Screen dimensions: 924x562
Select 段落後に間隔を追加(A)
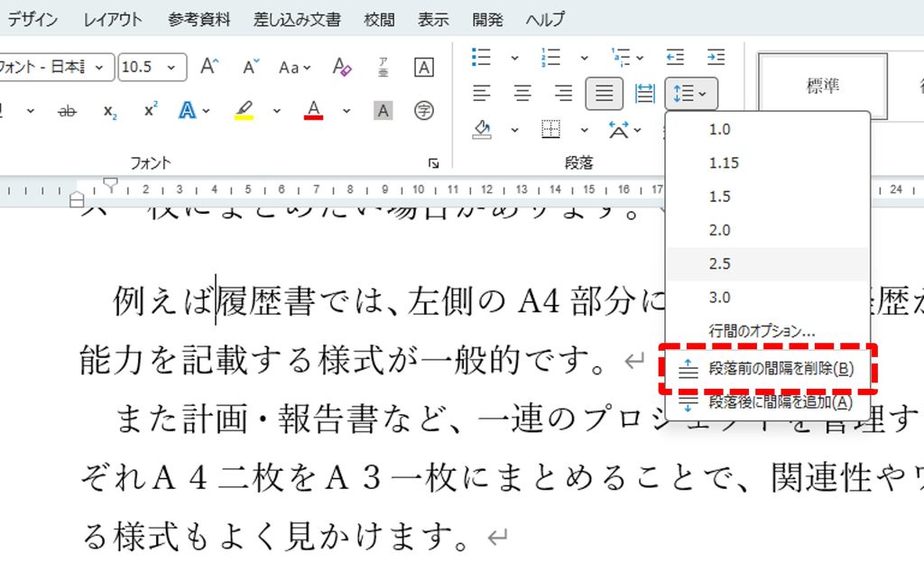768,403
